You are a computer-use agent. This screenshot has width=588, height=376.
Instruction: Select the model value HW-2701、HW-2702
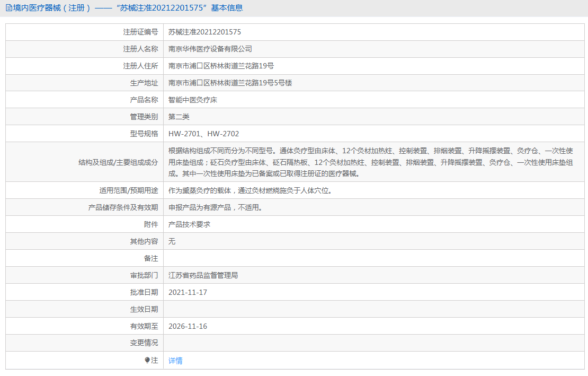click(x=203, y=134)
